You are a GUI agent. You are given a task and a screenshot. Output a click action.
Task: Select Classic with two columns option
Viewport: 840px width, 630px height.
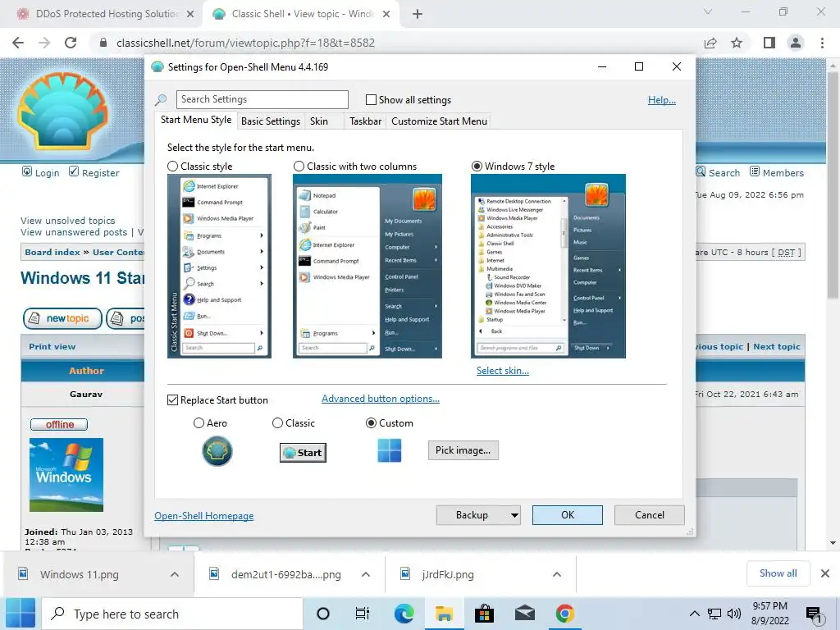click(x=299, y=167)
